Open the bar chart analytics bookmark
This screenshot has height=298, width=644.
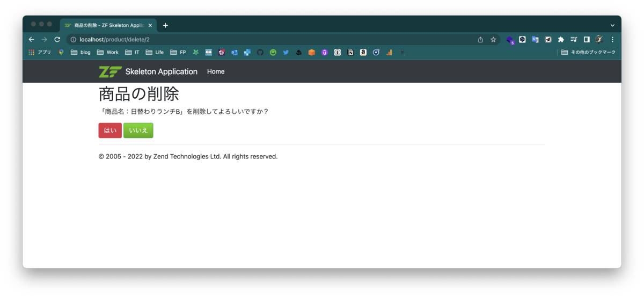(389, 52)
